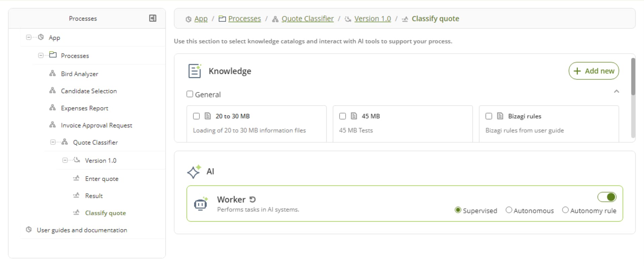This screenshot has height=266, width=644.
Task: Click the Add new button
Action: [x=594, y=71]
